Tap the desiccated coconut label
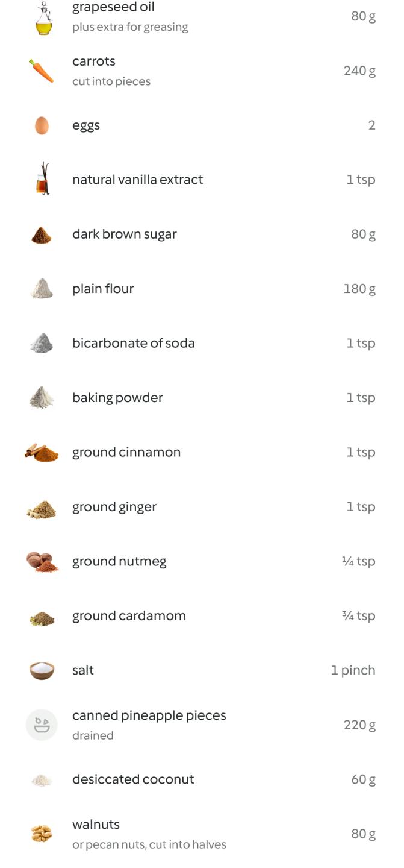The width and height of the screenshot is (404, 868). point(133,779)
